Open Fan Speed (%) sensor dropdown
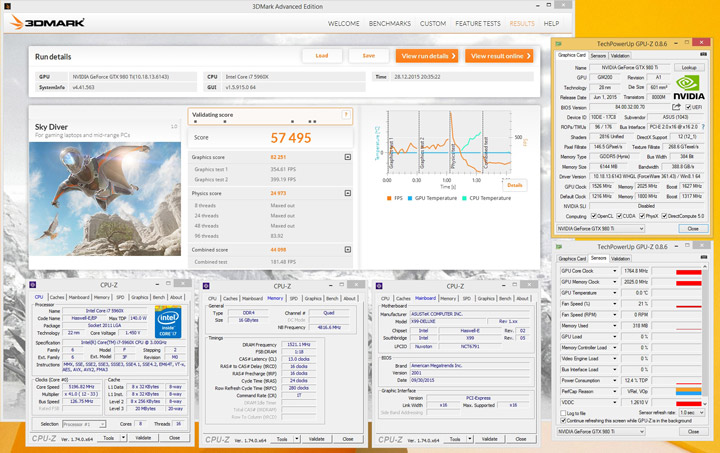720x453 pixels. point(614,304)
